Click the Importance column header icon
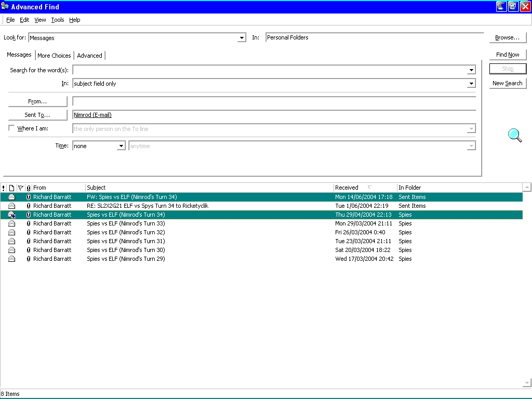This screenshot has height=399, width=532. [4, 188]
